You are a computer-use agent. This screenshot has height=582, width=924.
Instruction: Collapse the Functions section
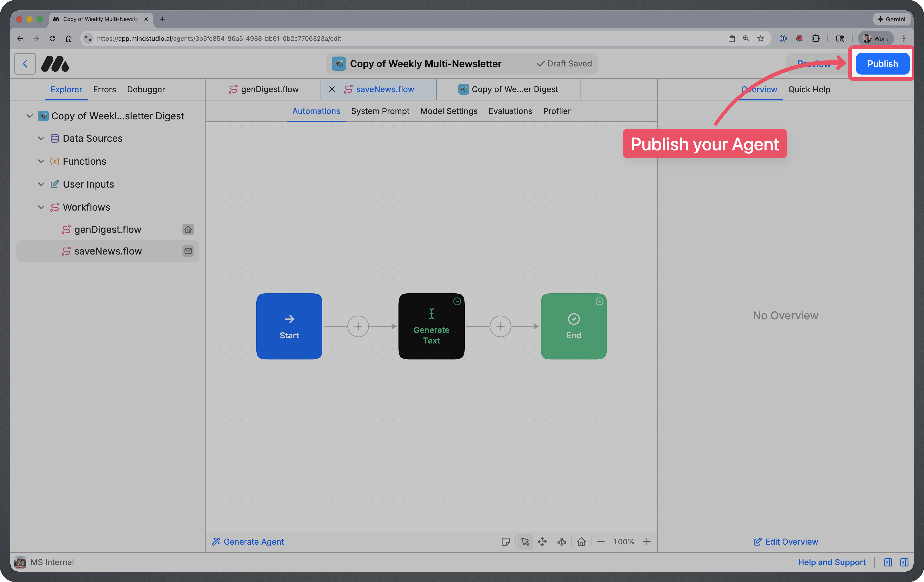click(x=41, y=161)
